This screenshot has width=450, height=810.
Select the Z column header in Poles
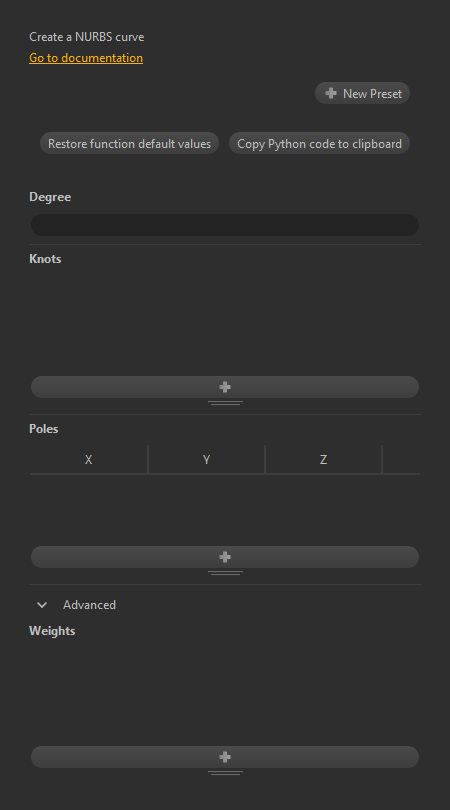click(x=323, y=459)
